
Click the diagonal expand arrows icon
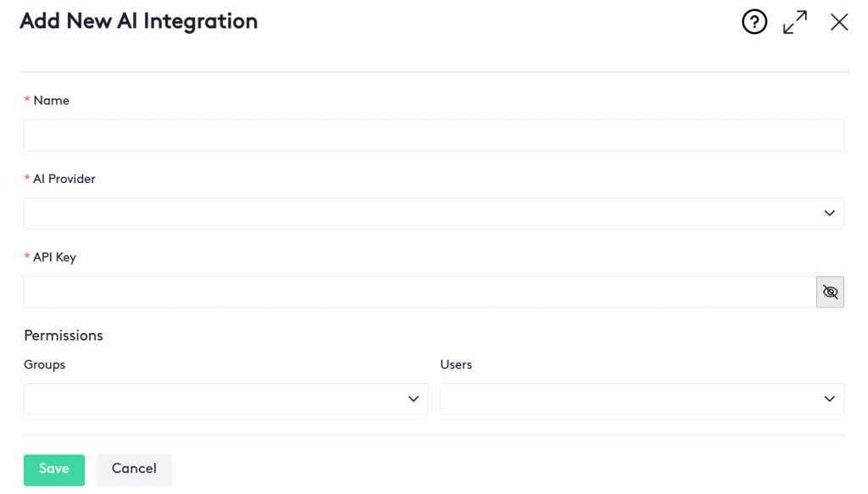[794, 22]
